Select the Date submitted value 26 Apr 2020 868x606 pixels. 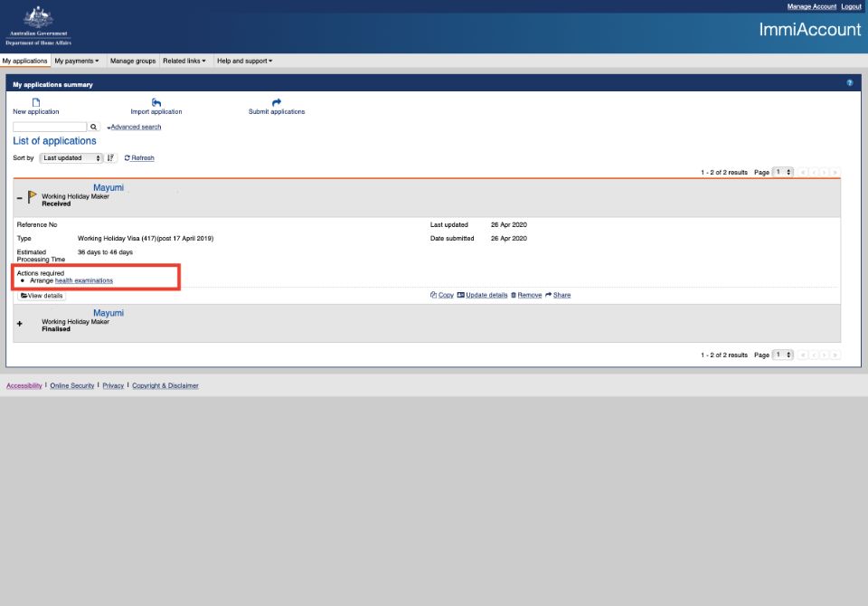(x=509, y=238)
